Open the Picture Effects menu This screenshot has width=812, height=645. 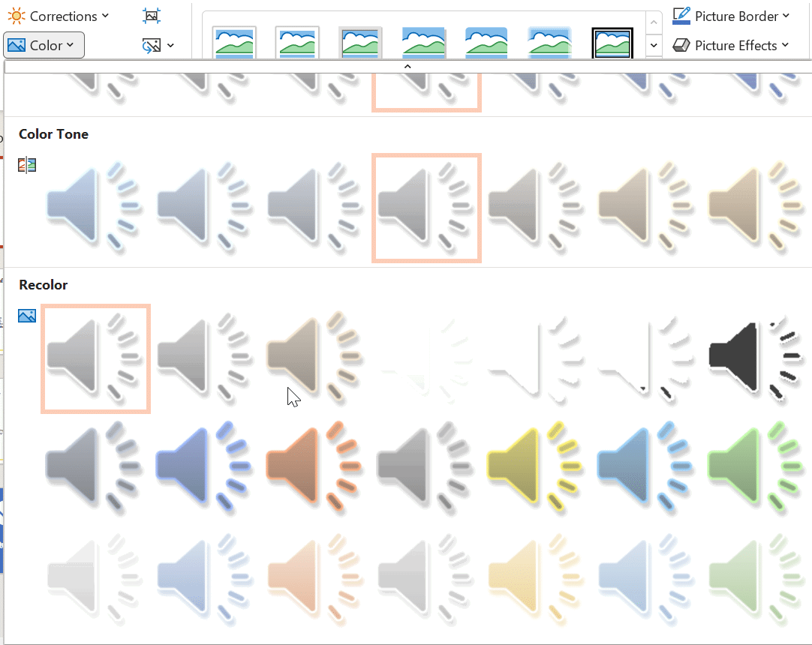732,46
